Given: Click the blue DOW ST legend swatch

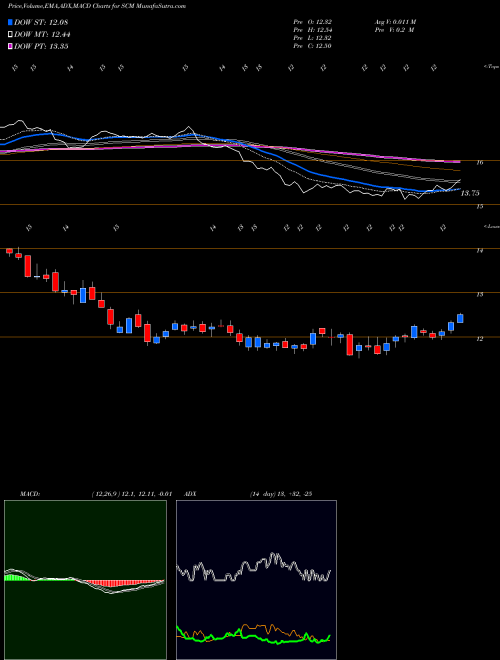Looking at the screenshot, I should 10,22.
